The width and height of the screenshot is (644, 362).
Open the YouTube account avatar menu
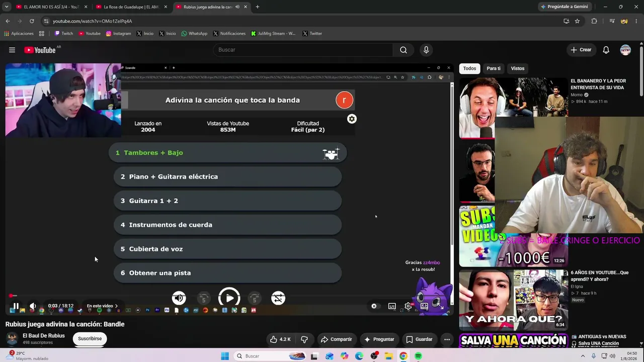pyautogui.click(x=625, y=50)
